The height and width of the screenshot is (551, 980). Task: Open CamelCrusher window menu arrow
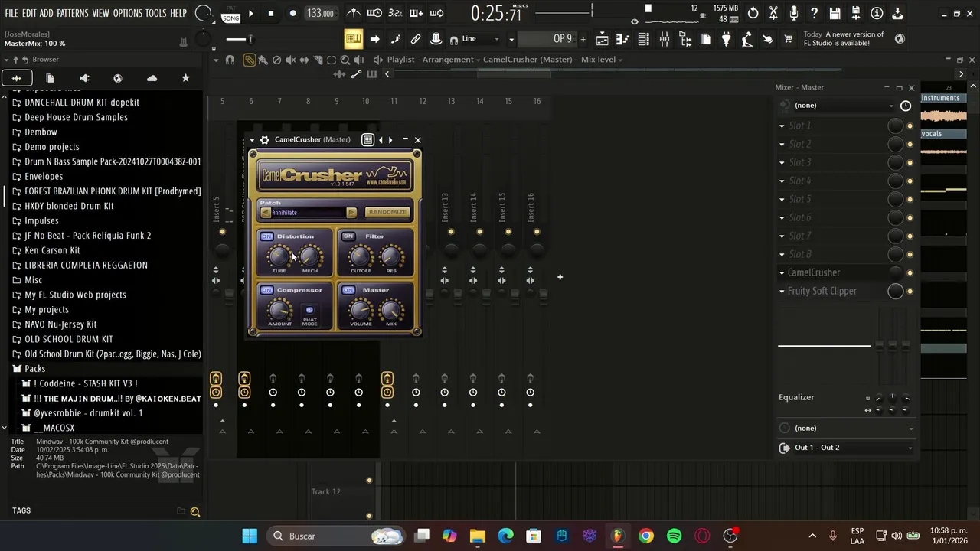point(252,140)
